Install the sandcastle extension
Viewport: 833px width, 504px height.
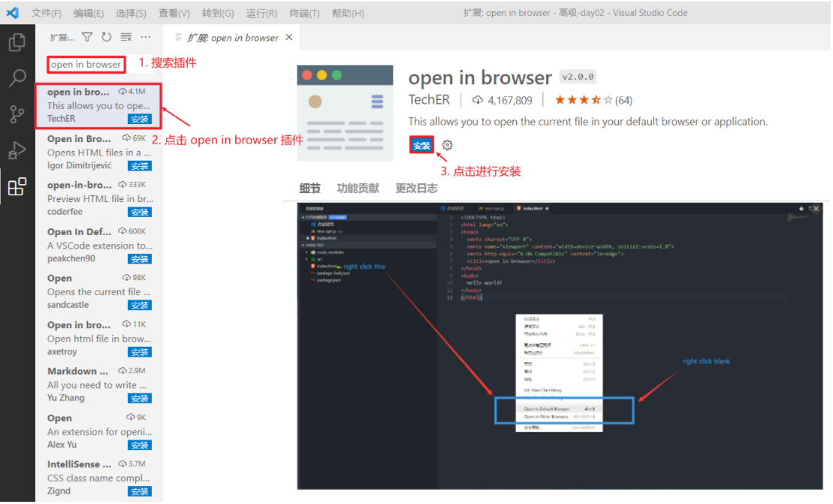[140, 305]
